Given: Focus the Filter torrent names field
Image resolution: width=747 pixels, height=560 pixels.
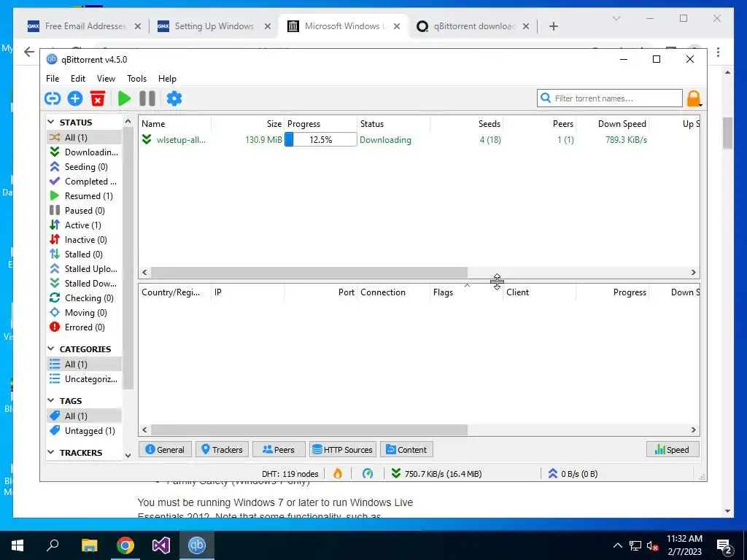Looking at the screenshot, I should [610, 98].
